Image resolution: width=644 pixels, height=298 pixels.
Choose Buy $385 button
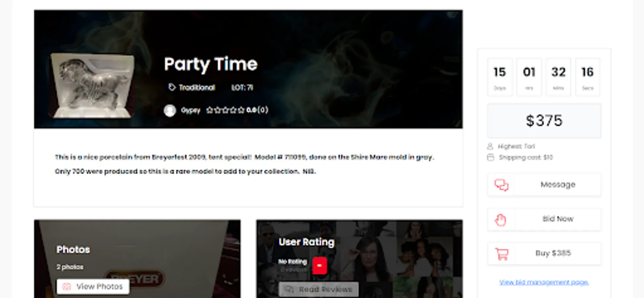544,254
